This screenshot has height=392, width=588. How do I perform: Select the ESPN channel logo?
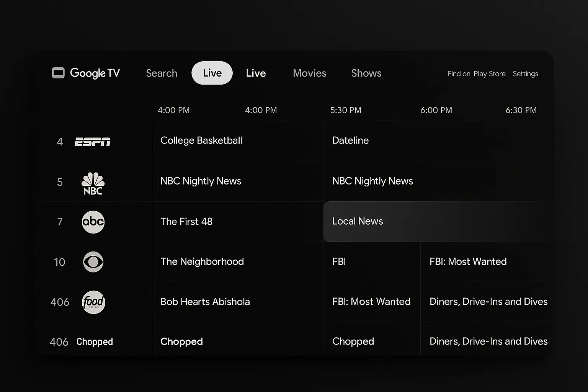tap(92, 142)
